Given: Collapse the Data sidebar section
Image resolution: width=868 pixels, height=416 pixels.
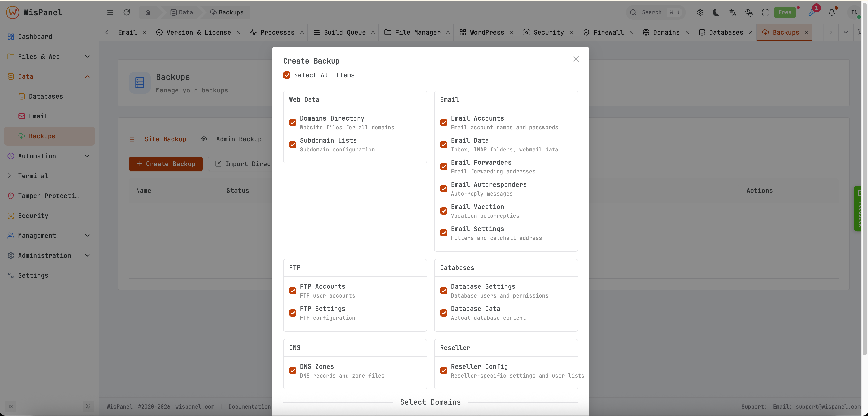Looking at the screenshot, I should pos(50,76).
